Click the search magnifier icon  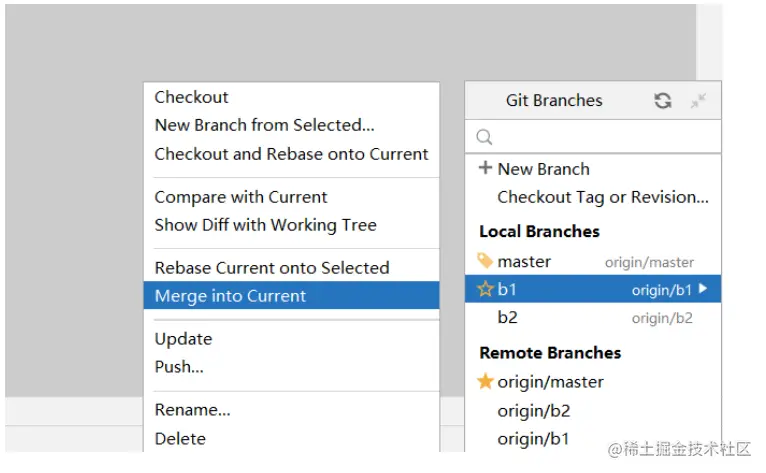tap(484, 138)
